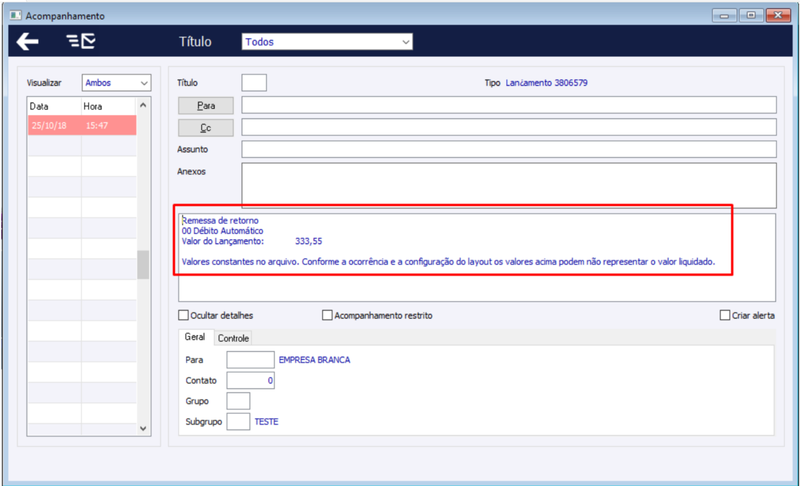Switch to the Controle tab

point(233,338)
